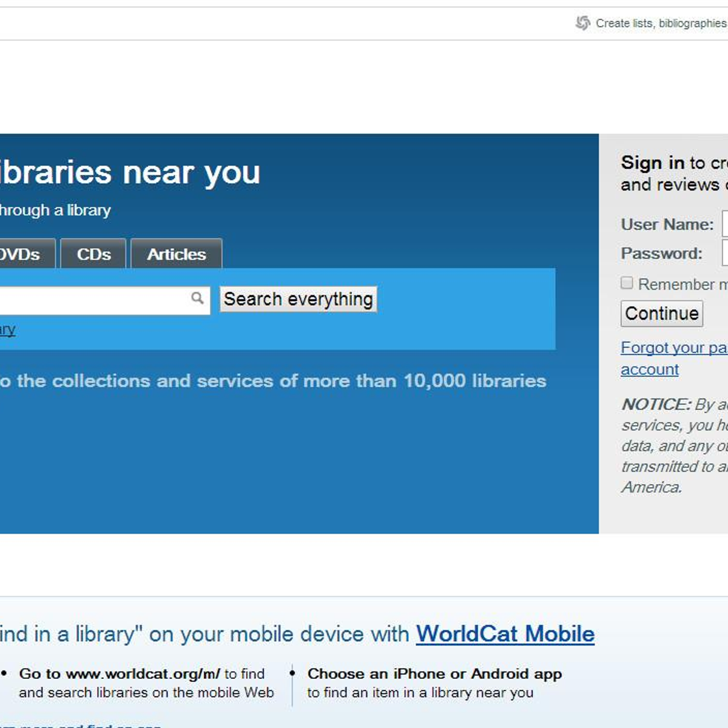Image resolution: width=728 pixels, height=728 pixels.
Task: Click the account link below Continue
Action: [649, 369]
